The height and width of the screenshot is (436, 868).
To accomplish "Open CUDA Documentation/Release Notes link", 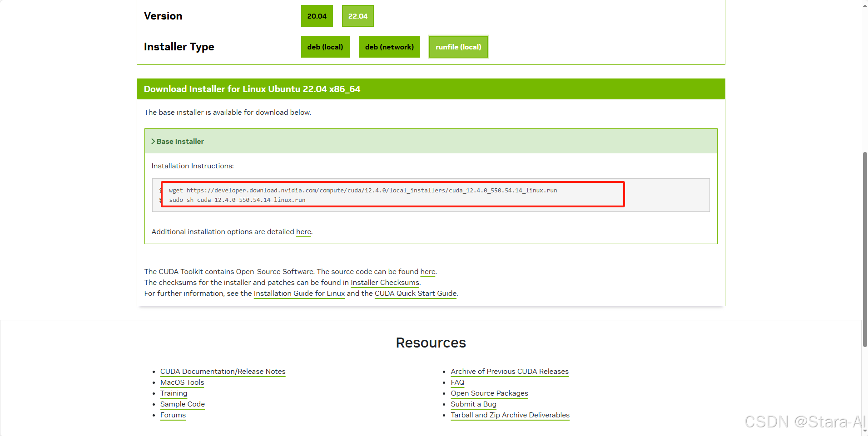I will click(x=223, y=372).
